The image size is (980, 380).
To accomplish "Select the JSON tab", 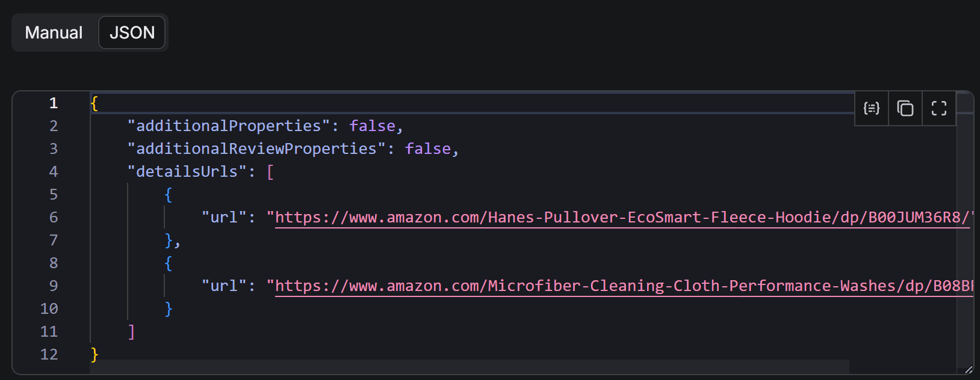I will tap(131, 32).
